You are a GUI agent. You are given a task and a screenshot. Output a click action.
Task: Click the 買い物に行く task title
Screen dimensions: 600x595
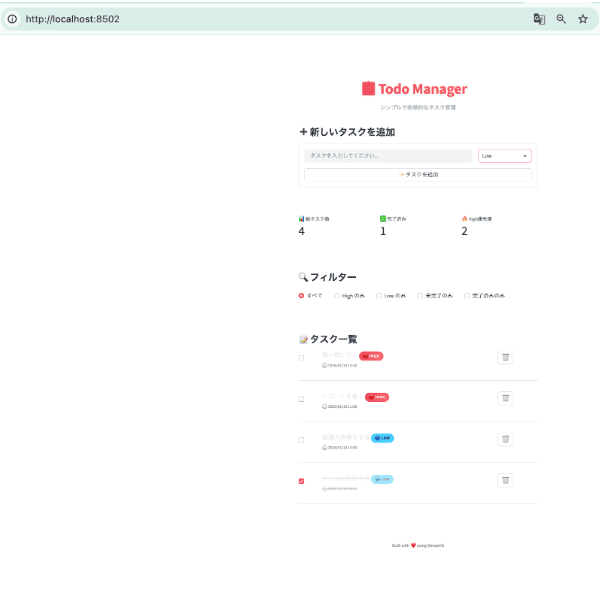[340, 355]
